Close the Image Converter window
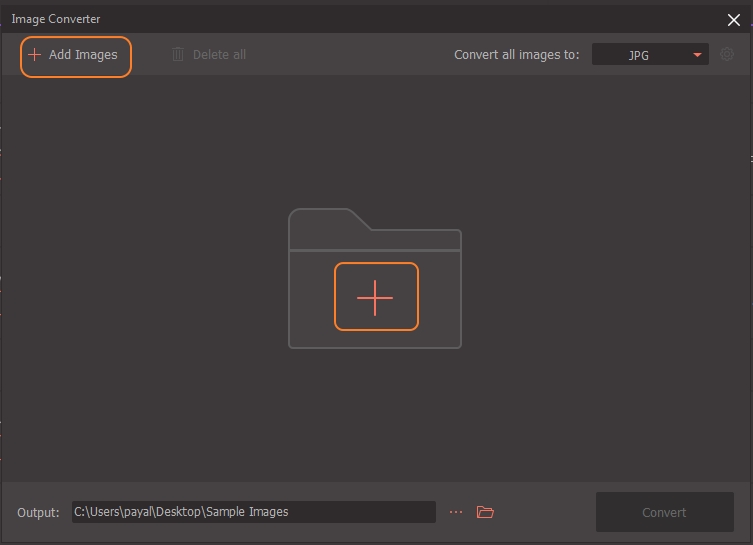This screenshot has width=753, height=545. (734, 19)
